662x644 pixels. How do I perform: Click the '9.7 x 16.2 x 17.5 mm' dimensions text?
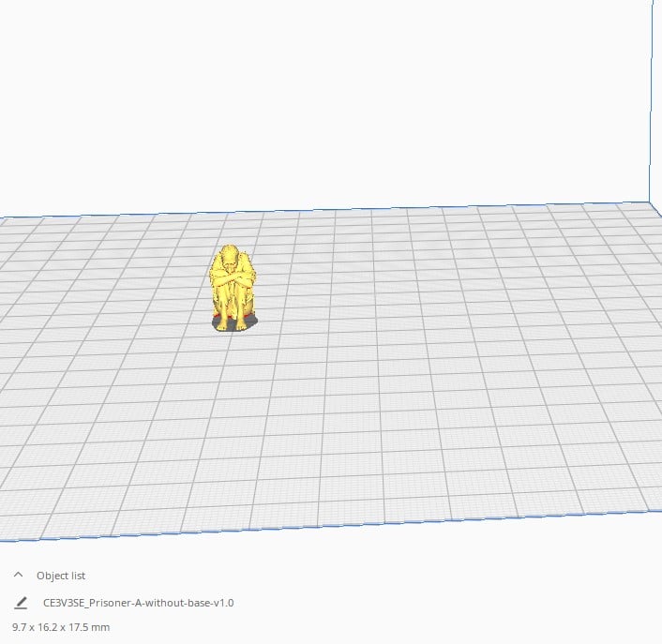[x=61, y=627]
